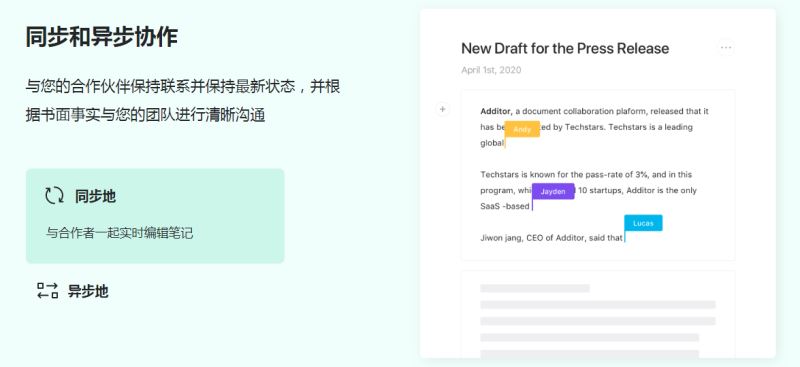
Task: Click the purple Jayden cursor label
Action: 553,191
